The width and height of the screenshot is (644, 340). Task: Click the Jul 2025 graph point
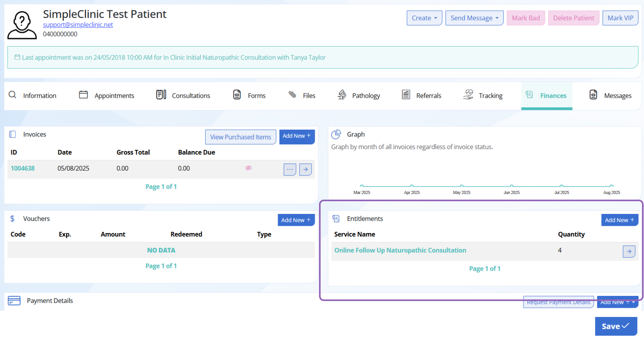561,186
